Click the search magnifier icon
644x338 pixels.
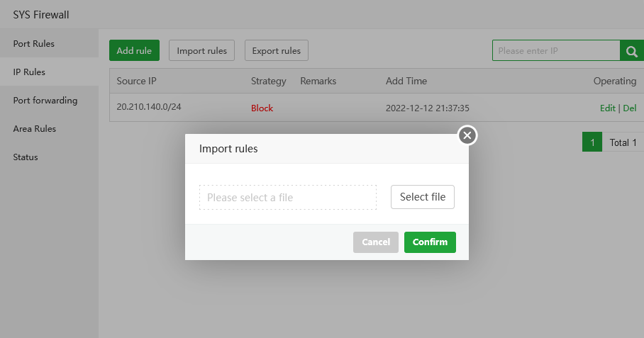tap(631, 50)
